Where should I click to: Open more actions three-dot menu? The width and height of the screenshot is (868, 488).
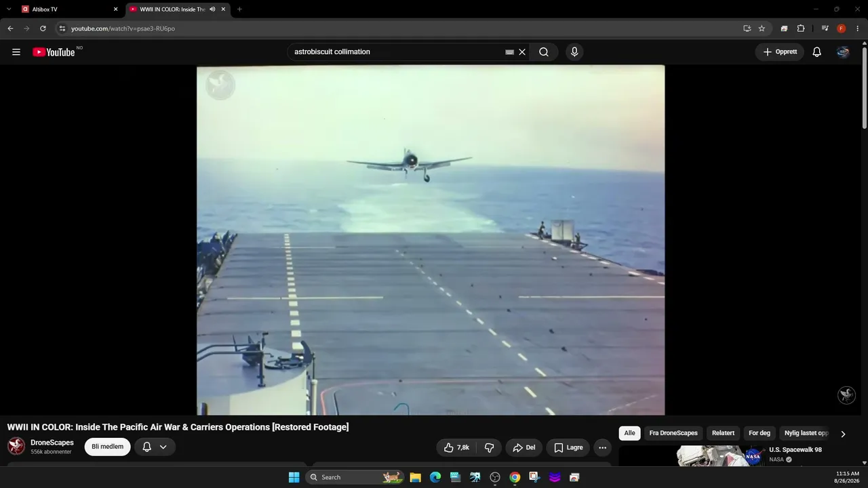(602, 447)
